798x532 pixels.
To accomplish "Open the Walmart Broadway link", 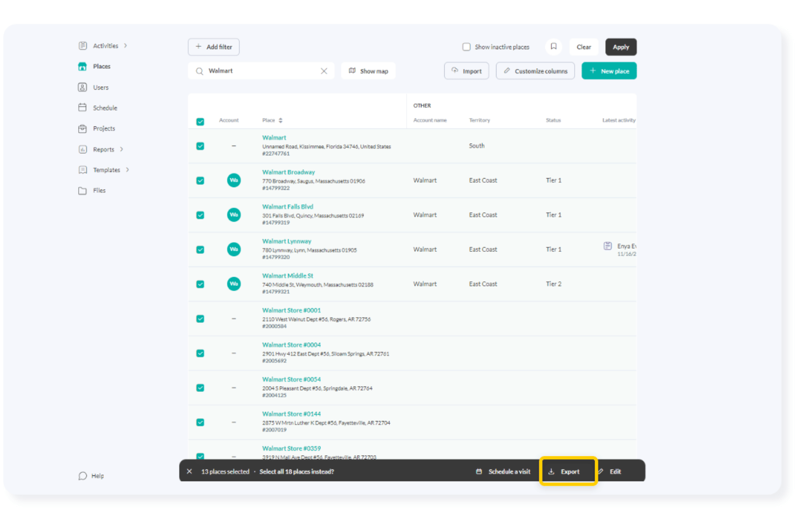I will point(288,172).
